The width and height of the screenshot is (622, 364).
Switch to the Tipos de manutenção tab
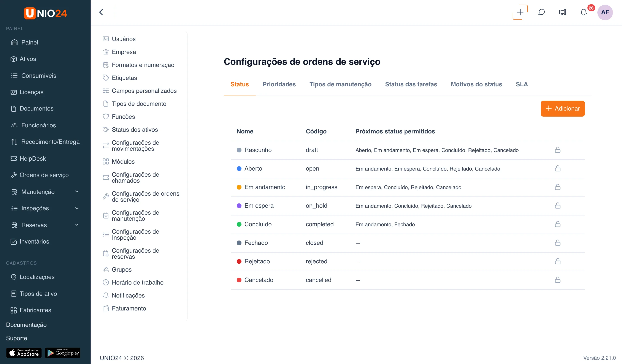coord(340,84)
